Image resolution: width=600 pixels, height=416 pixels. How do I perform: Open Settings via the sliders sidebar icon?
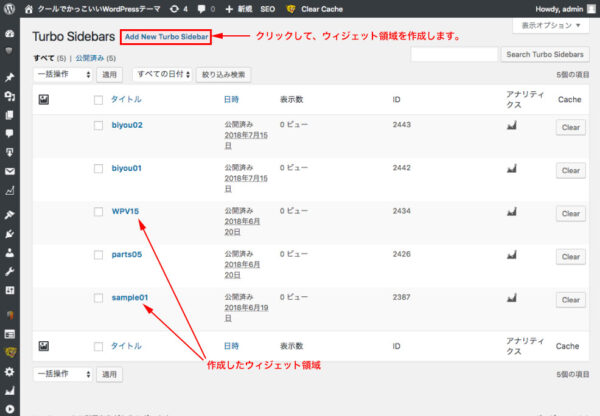point(10,290)
